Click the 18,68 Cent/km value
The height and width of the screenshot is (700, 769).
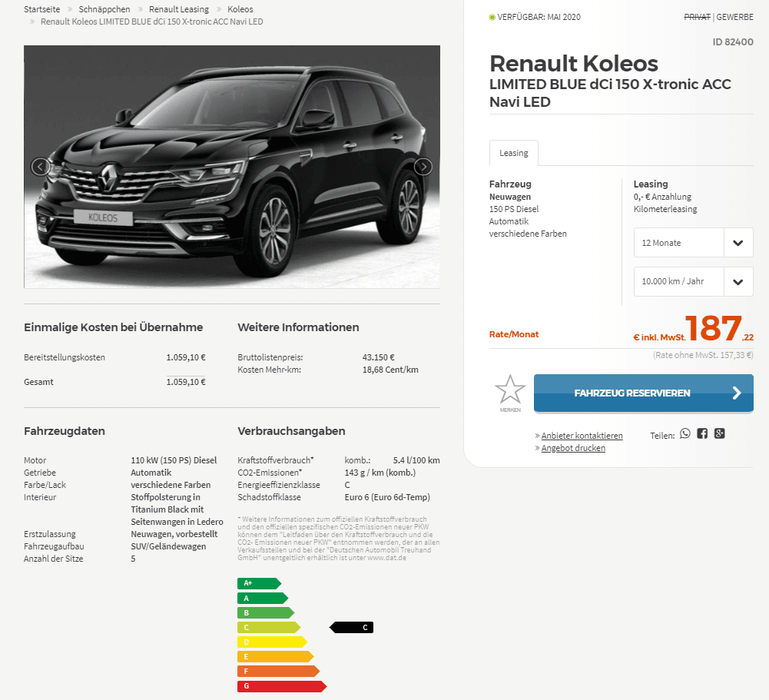(390, 370)
